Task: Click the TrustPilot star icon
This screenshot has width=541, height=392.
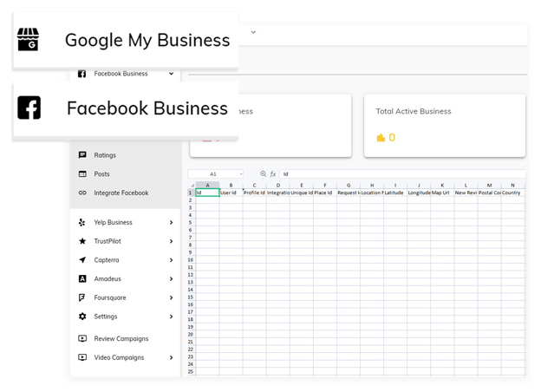Action: coord(82,241)
